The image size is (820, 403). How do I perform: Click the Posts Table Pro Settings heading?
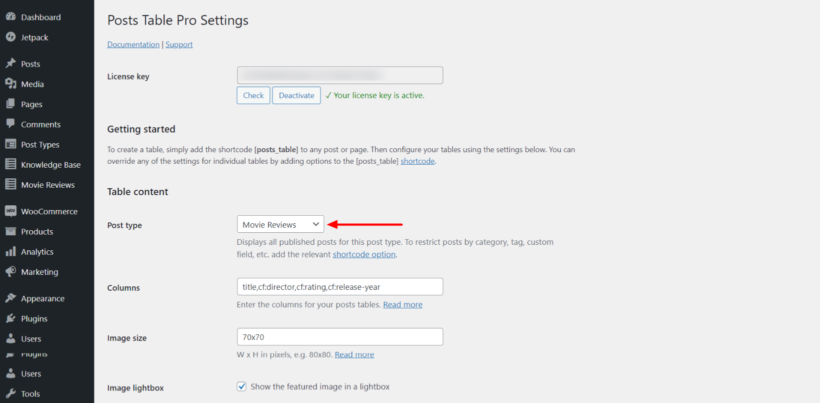(x=178, y=20)
